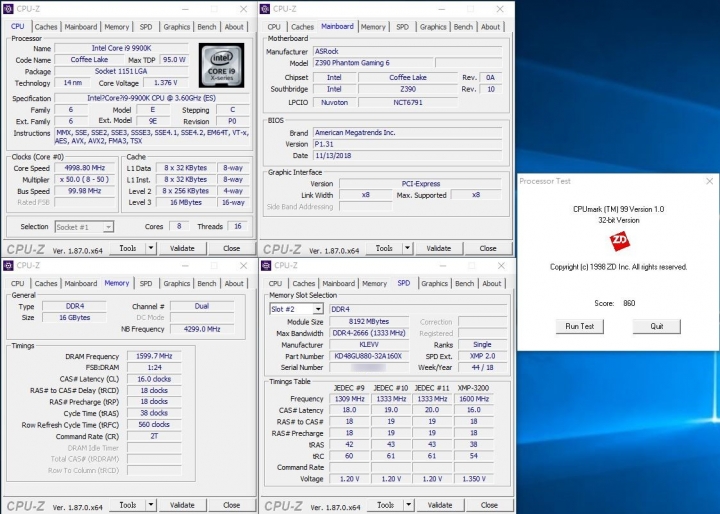The image size is (720, 514).
Task: Expand Tools dropdown arrow in Memory window
Action: pos(151,505)
